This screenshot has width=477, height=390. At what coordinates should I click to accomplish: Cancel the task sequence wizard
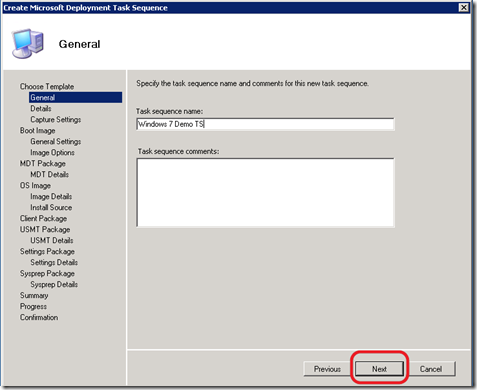(x=431, y=369)
